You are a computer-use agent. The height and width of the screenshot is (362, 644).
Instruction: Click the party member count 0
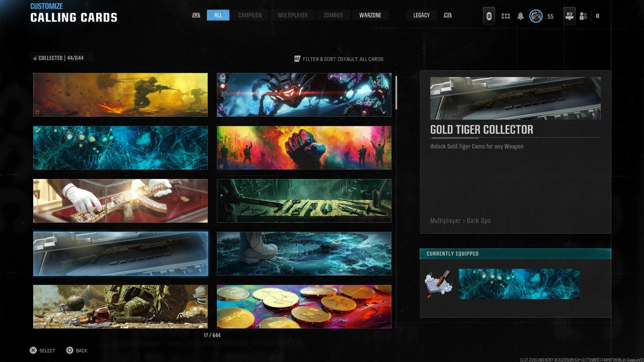(598, 16)
